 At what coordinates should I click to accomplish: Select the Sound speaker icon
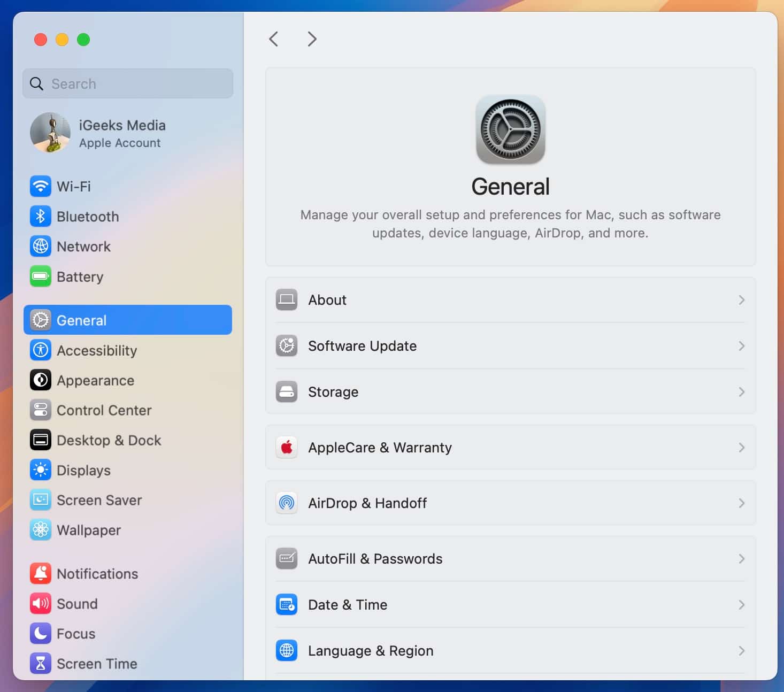click(x=40, y=603)
